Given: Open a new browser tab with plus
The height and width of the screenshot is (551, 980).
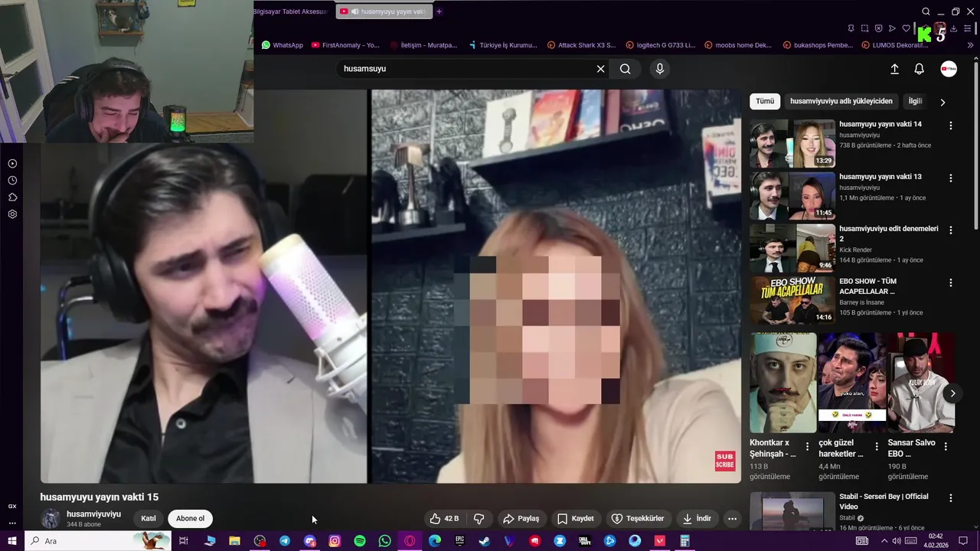Looking at the screenshot, I should (x=439, y=11).
